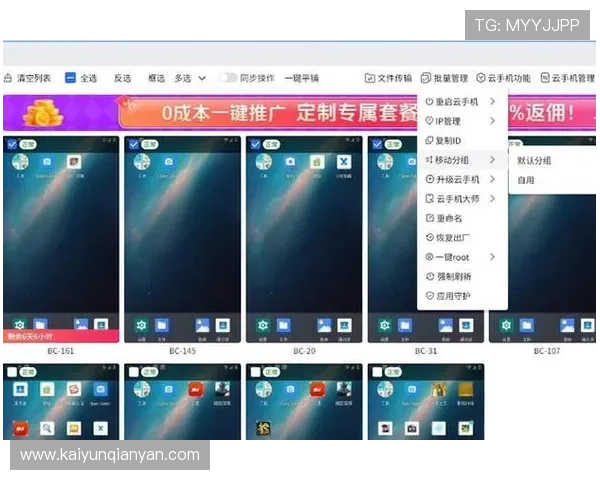The height and width of the screenshot is (480, 600).
Task: Open the tools folder in phone below BC-20
Action: click(x=264, y=389)
